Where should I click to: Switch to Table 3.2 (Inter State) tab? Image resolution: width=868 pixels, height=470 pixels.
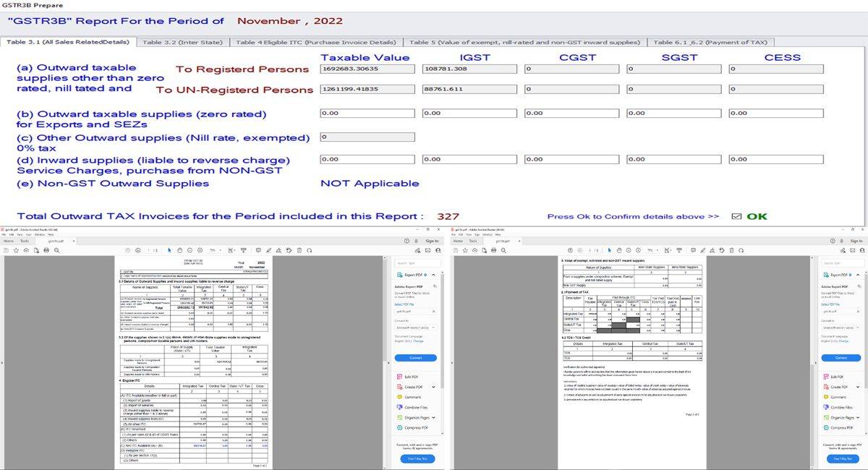click(182, 43)
